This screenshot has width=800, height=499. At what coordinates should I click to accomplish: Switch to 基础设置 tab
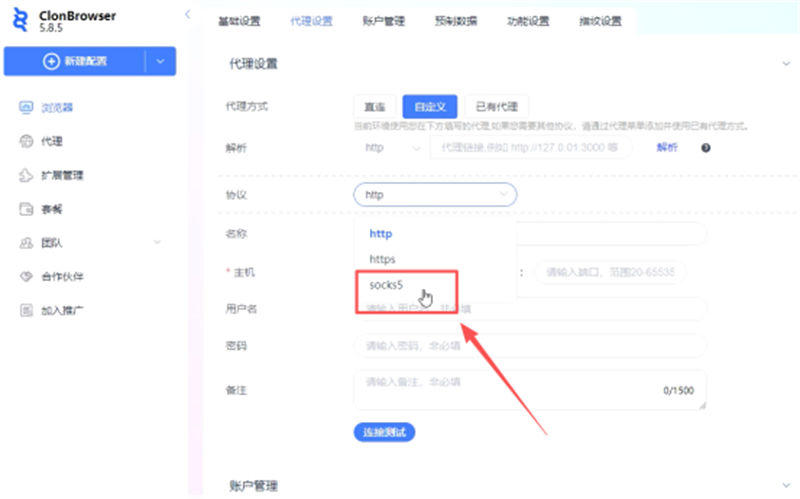pos(239,21)
